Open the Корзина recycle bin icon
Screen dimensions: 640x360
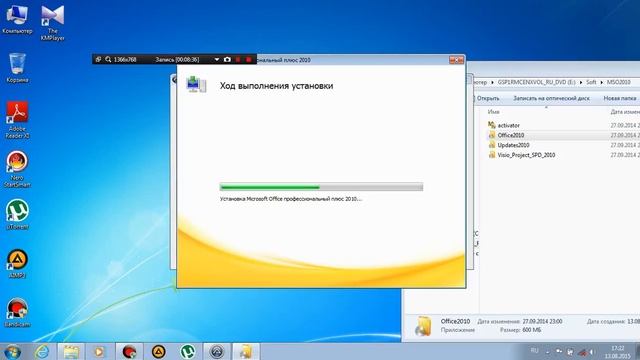[17, 68]
